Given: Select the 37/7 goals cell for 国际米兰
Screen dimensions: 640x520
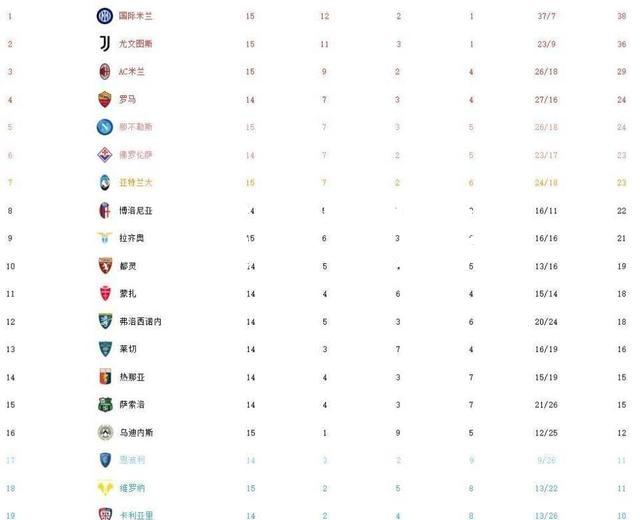Looking at the screenshot, I should 546,16.
